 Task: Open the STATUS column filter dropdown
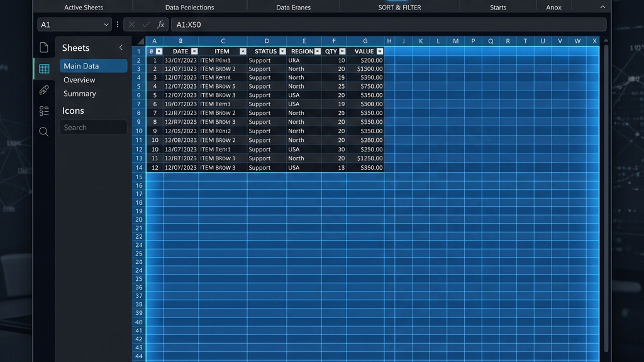click(282, 52)
